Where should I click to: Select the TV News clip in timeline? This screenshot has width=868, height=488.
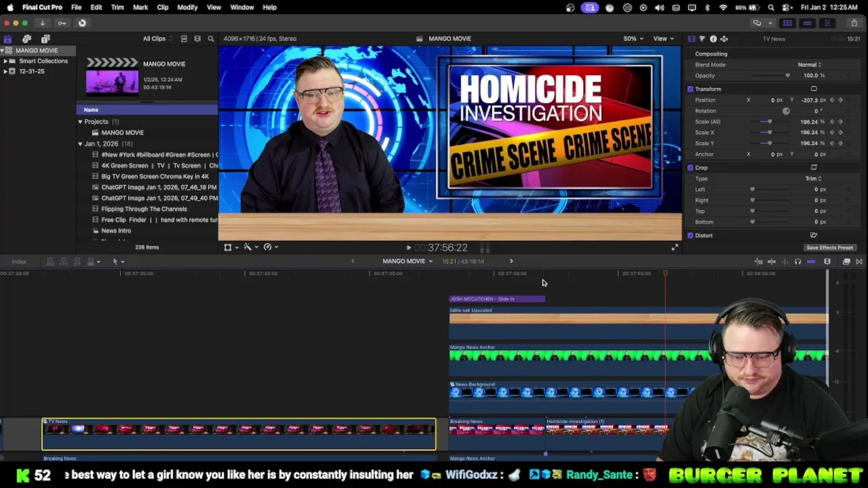coord(239,434)
